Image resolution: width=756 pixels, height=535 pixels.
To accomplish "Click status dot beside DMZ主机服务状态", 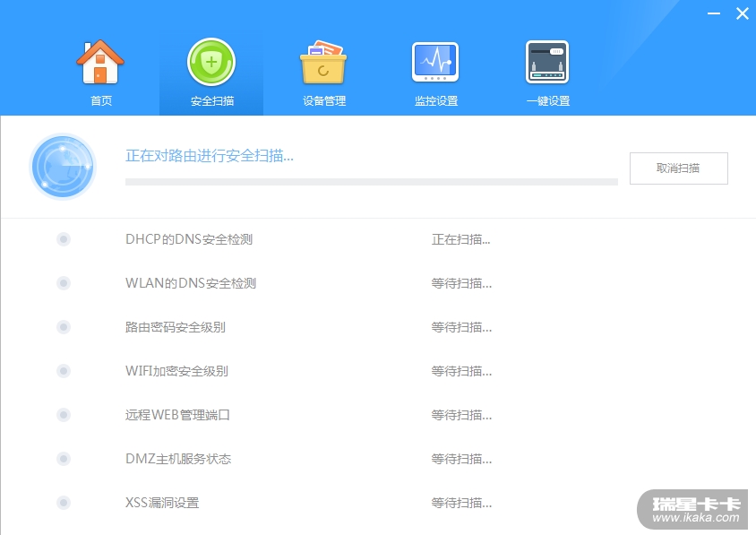I will (64, 459).
